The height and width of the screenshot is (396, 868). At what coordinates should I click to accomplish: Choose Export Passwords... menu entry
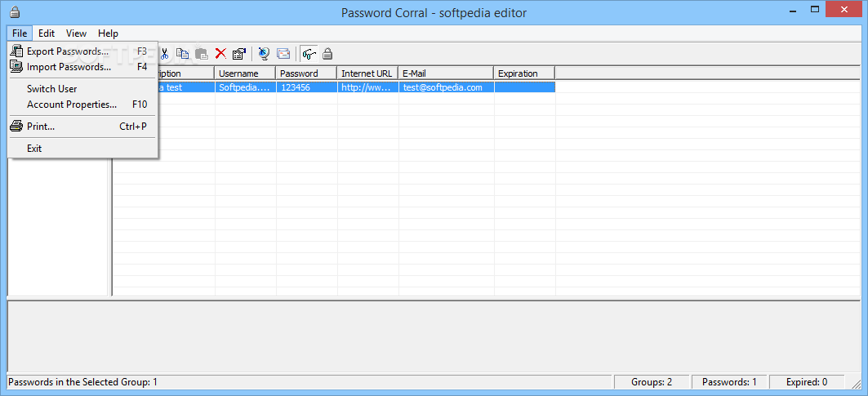(x=83, y=51)
